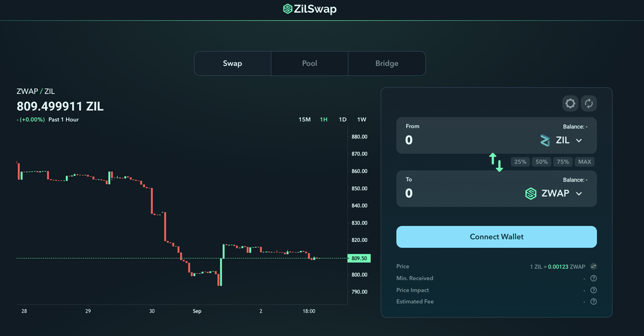Select 1H chart interval
644x336 pixels.
[x=324, y=120]
